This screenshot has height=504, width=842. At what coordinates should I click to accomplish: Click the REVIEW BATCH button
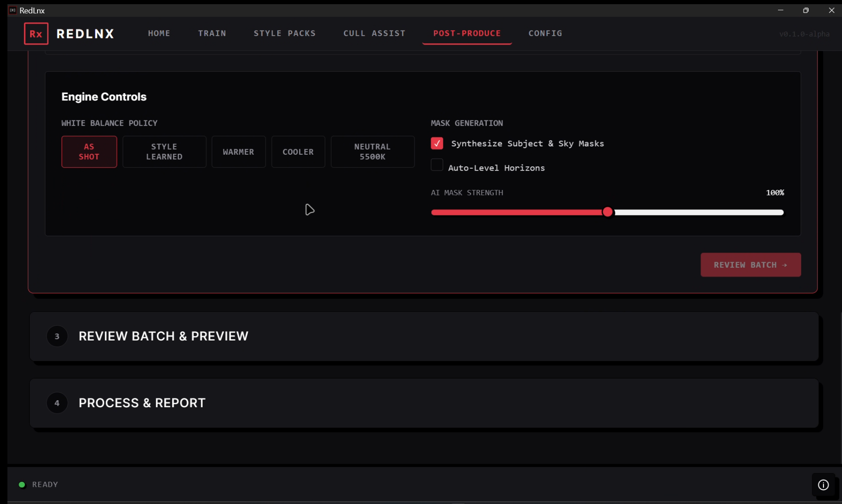[x=750, y=265]
